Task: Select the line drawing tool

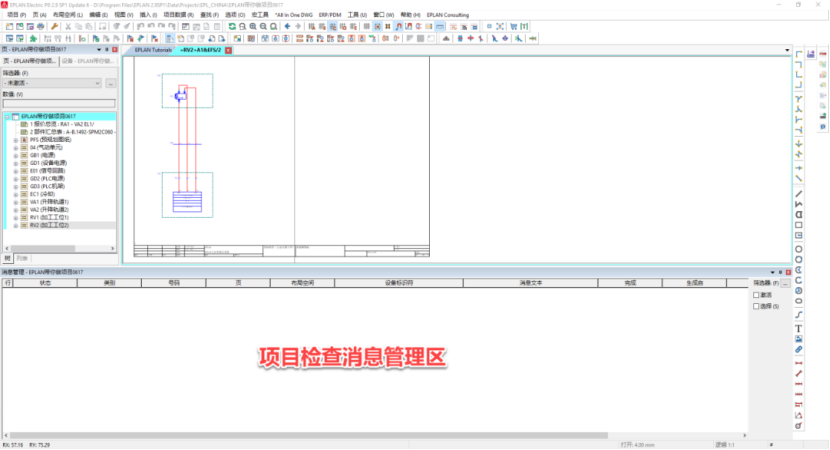Action: click(x=799, y=194)
